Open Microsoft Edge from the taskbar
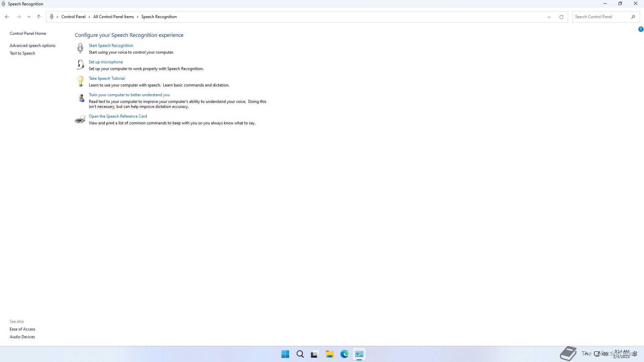 coord(344,354)
